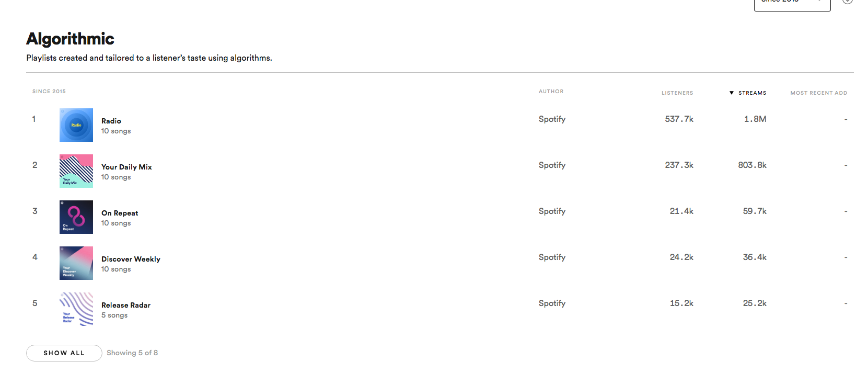Sort by Streams column header
The image size is (868, 384).
coord(752,93)
